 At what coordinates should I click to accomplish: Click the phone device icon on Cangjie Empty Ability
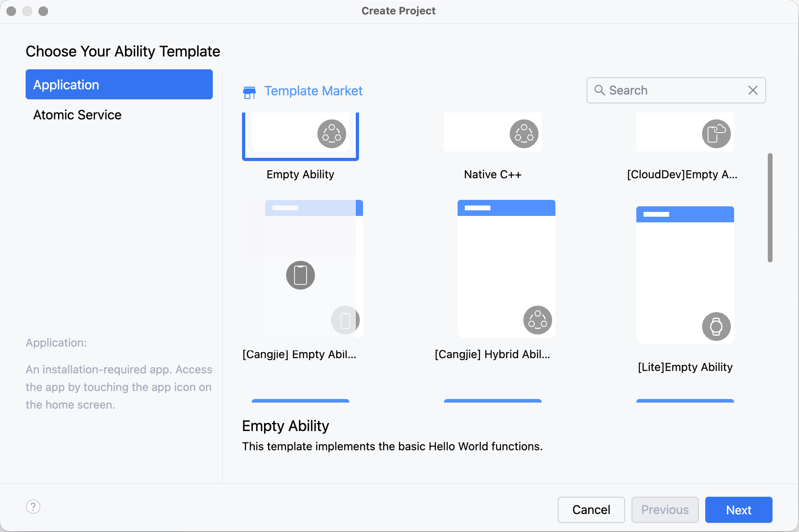(x=301, y=275)
